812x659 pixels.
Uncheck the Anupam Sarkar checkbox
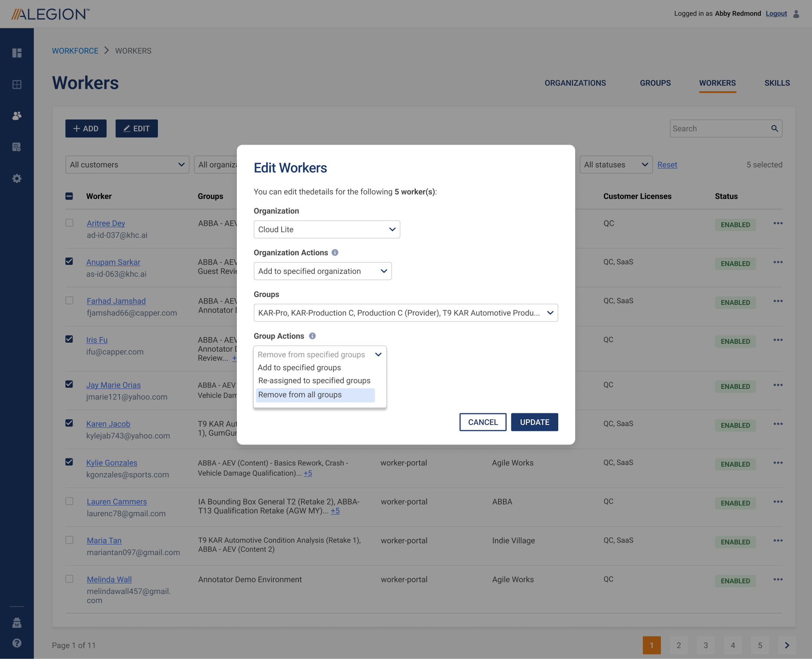point(69,261)
